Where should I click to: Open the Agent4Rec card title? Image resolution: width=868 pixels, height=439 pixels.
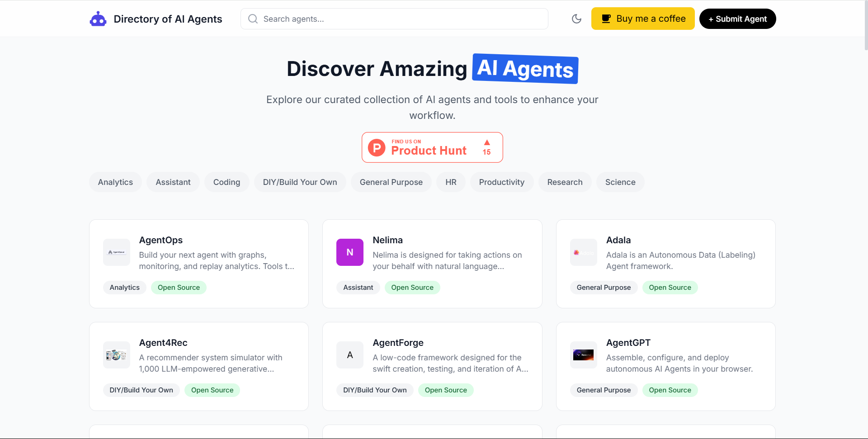(163, 343)
